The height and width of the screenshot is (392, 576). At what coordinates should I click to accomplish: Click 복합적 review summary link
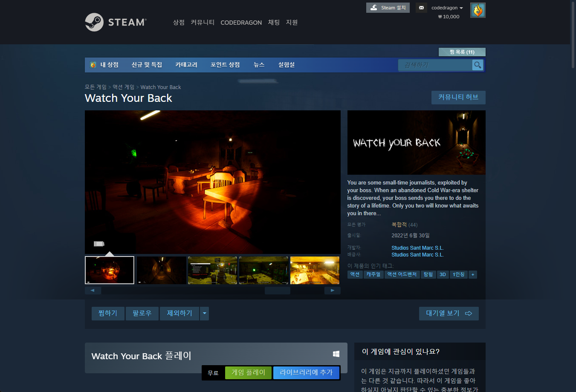click(x=399, y=225)
